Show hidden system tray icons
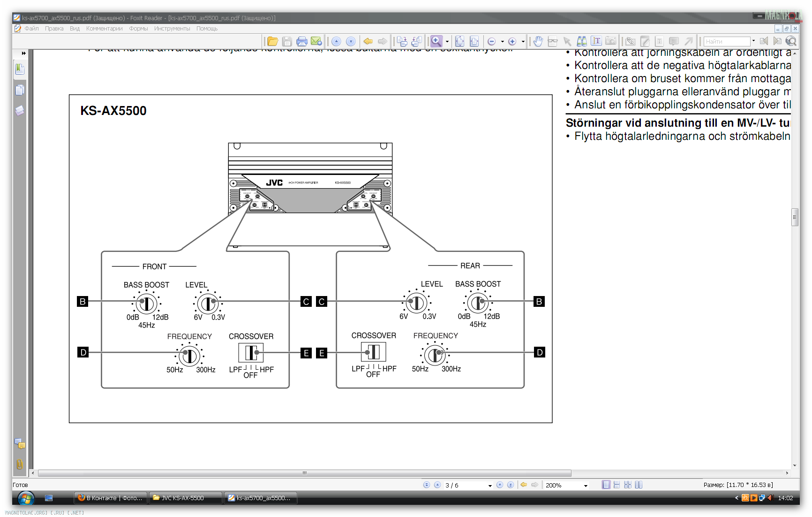812x517 pixels. click(737, 498)
